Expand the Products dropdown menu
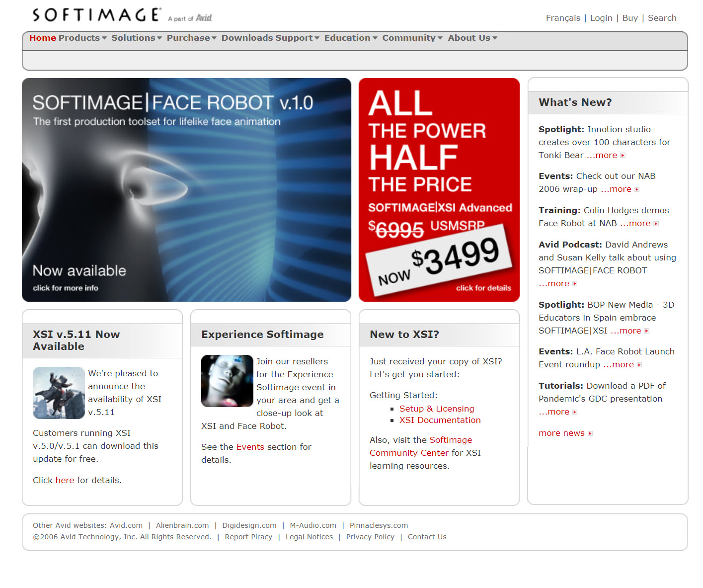This screenshot has height=588, width=703. point(82,38)
